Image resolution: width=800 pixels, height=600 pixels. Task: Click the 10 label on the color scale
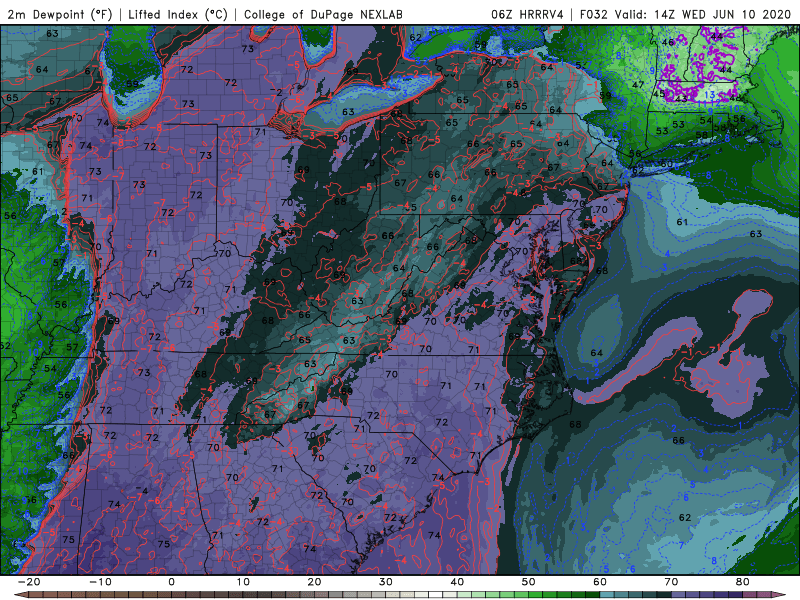pyautogui.click(x=243, y=582)
